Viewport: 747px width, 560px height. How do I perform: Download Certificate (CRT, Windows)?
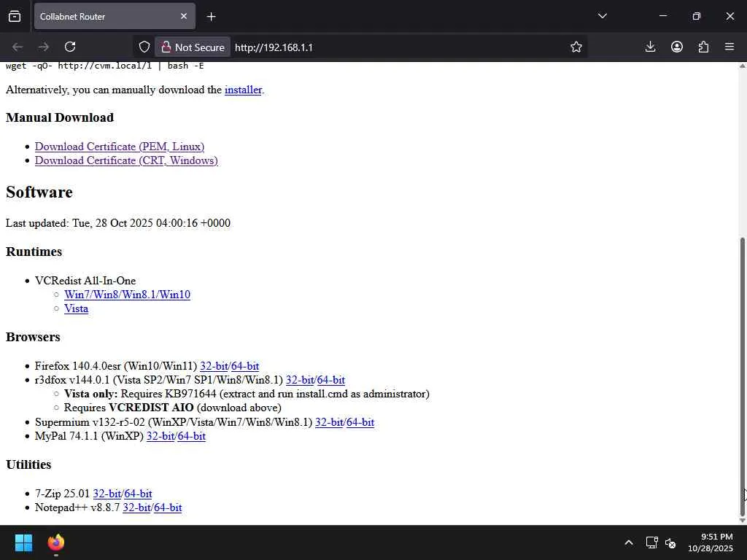(126, 160)
